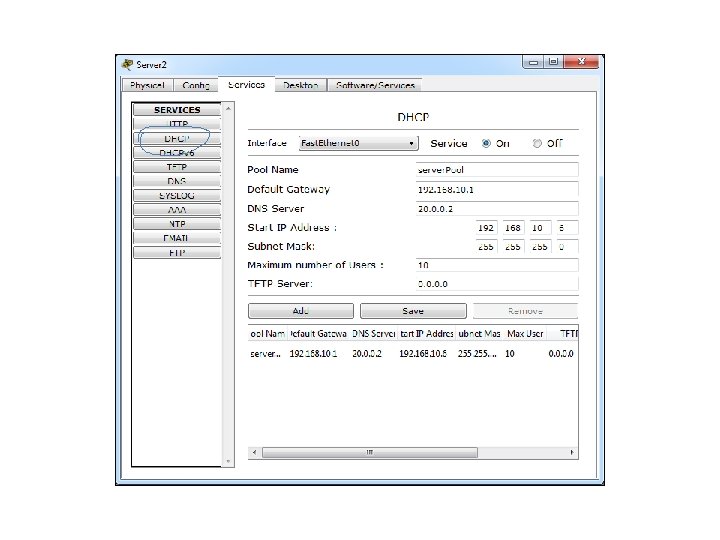Edit Start IP first octet 192
Viewport: 720px width, 540px height.
click(x=486, y=228)
